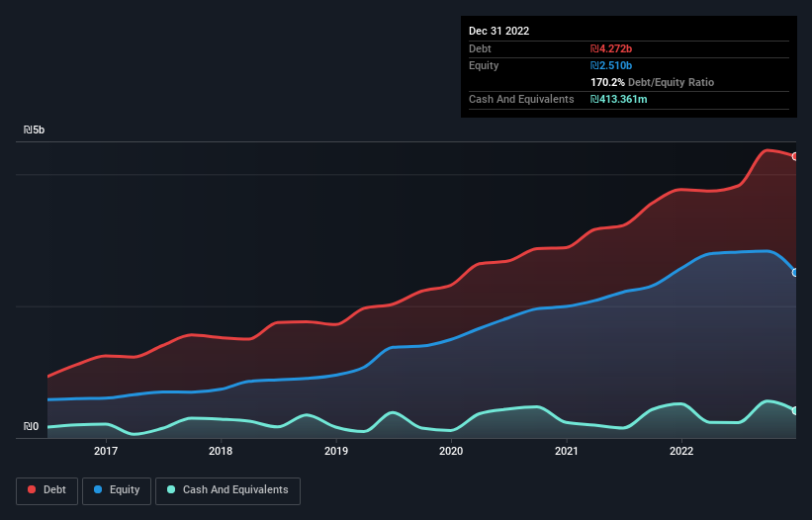Click the teal Cash end-point marker
812x520 pixels.
(x=795, y=410)
